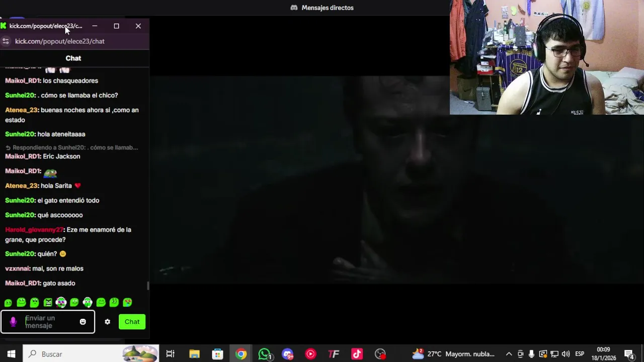Open File Explorer from the taskbar

(194, 354)
